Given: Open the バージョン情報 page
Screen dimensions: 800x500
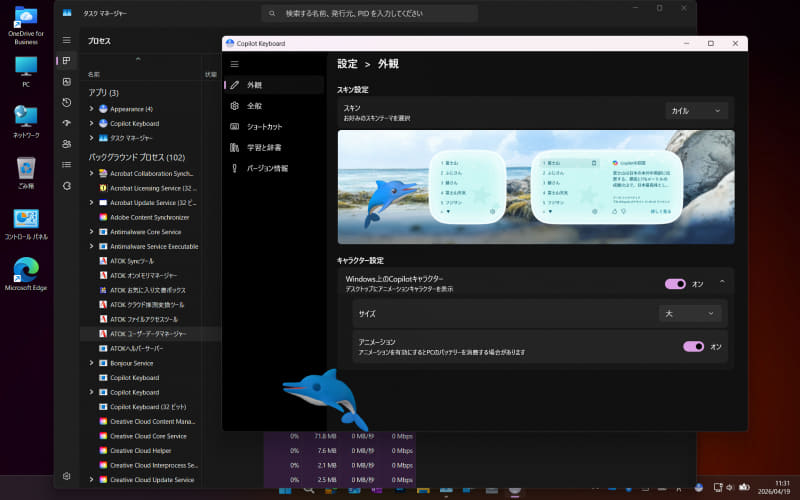Looking at the screenshot, I should tap(274, 168).
